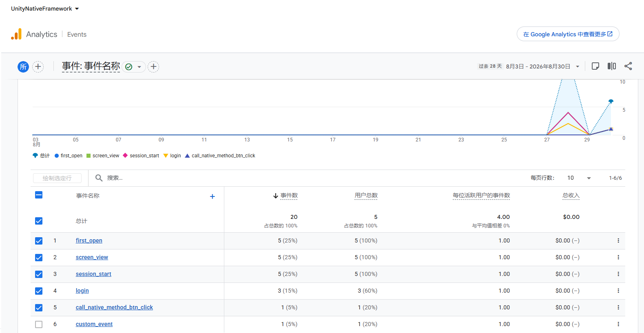644x333 pixels.
Task: Sort by the total users column header
Action: coord(366,196)
